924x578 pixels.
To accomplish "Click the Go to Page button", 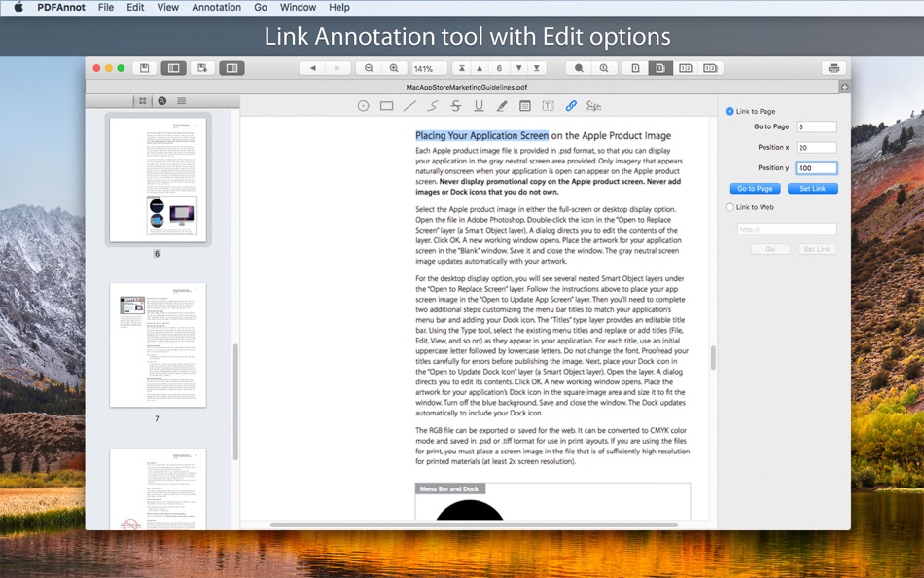I will 755,188.
